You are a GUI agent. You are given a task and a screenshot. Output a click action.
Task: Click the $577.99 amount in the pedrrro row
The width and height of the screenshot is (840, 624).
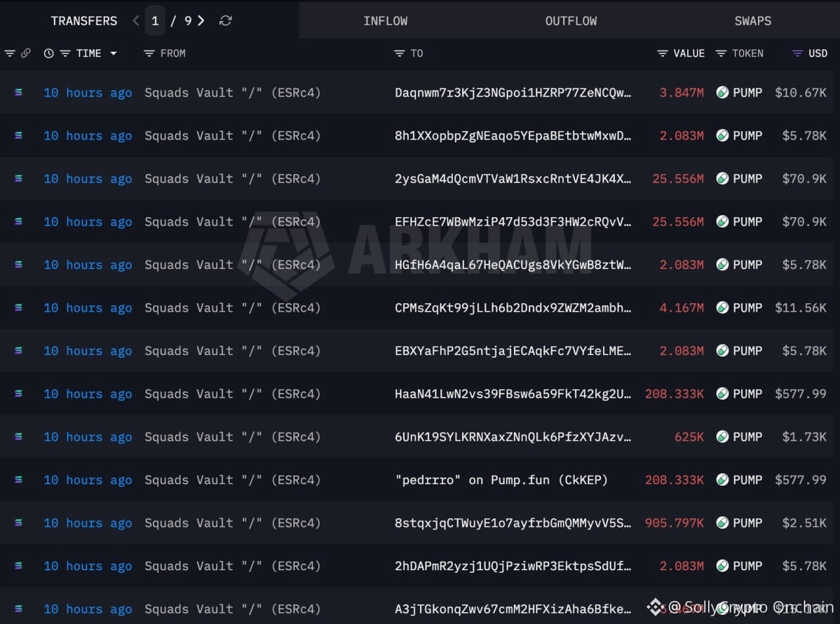tap(801, 480)
